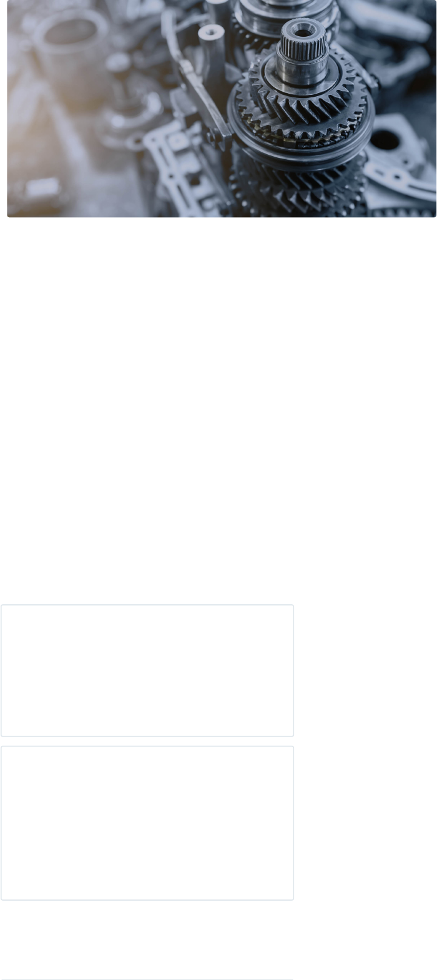Click the top border of the upper card
The image size is (437, 980).
coord(147,605)
